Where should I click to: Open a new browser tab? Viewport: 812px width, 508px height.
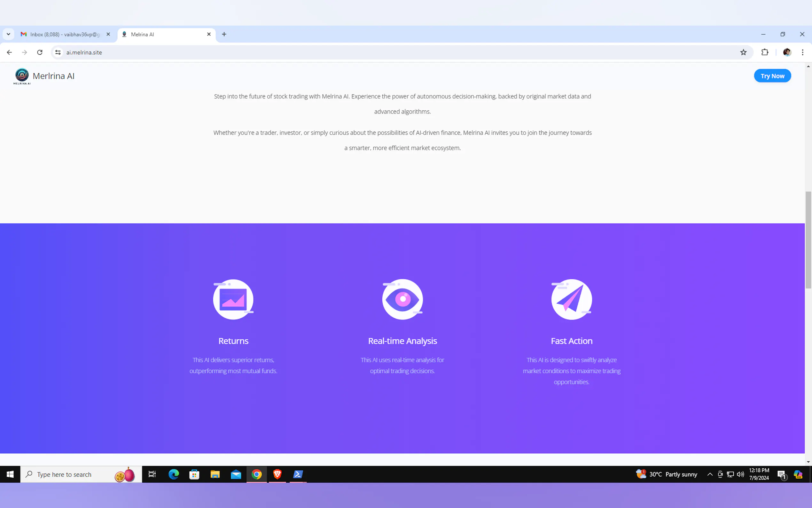pos(224,34)
